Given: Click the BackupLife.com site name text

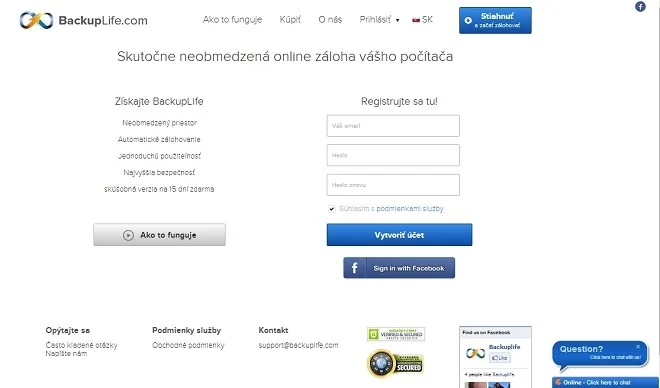Looking at the screenshot, I should (x=103, y=20).
